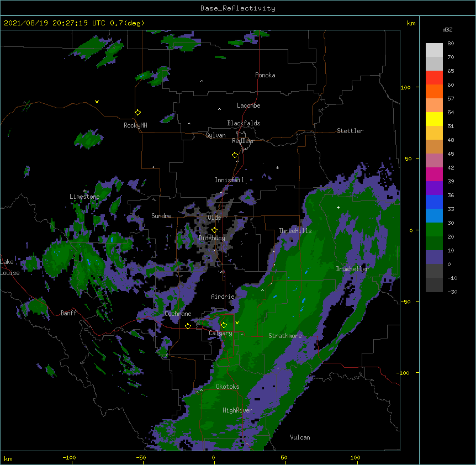This screenshot has width=476, height=465.
Task: Click the RockyMH label
Action: [x=135, y=125]
